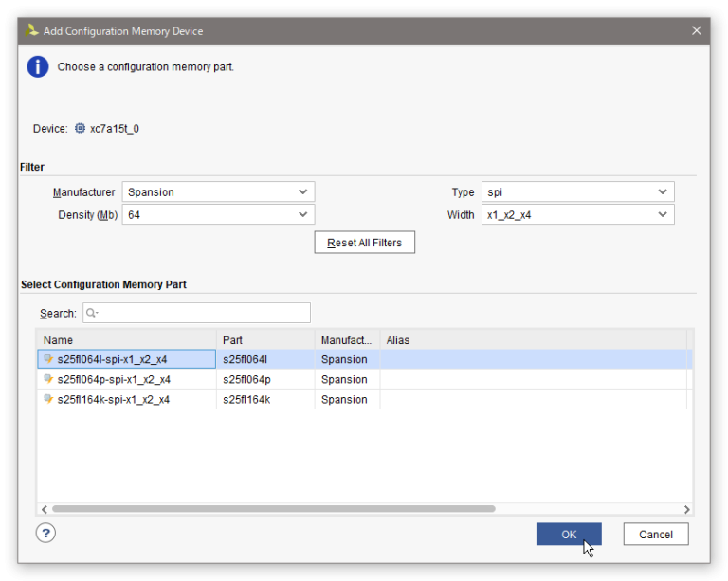Image resolution: width=728 pixels, height=581 pixels.
Task: Click the blue info icon
Action: (x=37, y=67)
